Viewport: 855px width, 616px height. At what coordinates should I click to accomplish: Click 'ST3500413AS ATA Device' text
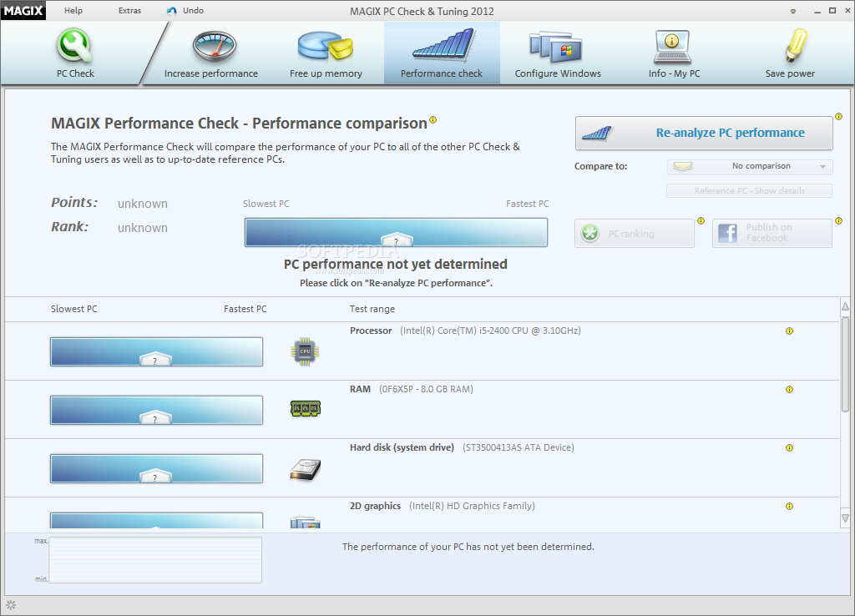click(519, 447)
